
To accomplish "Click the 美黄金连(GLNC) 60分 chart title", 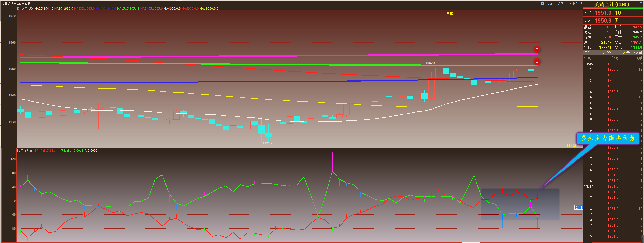I will pos(17,4).
